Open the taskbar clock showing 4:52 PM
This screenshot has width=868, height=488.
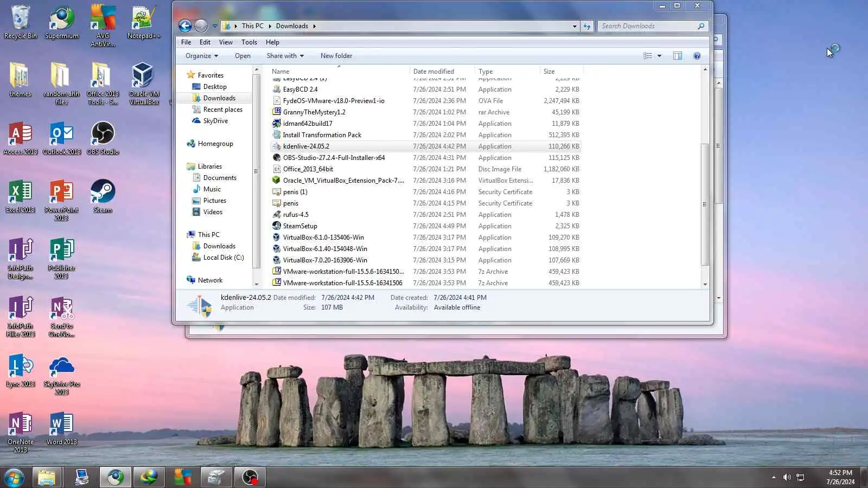(x=840, y=477)
